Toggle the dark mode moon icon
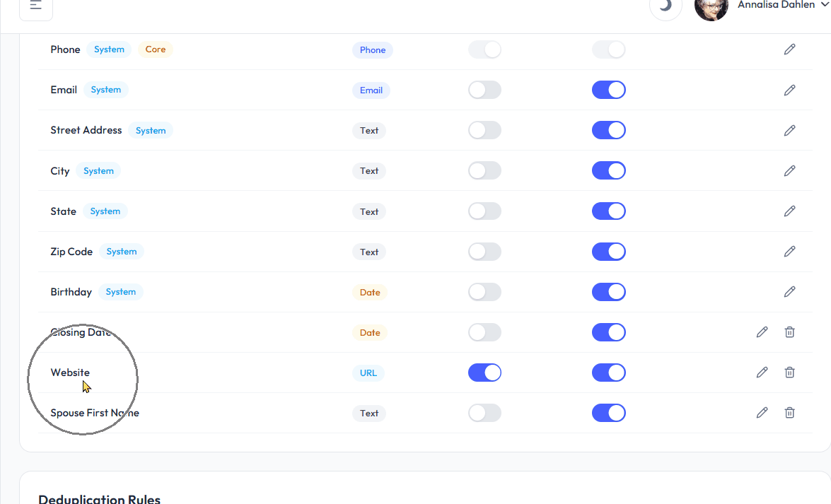 click(665, 6)
